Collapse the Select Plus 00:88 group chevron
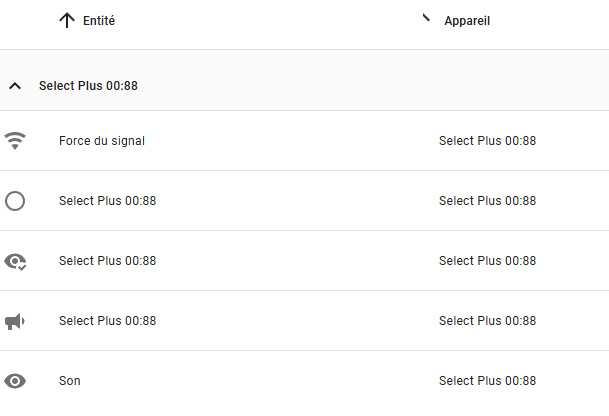Viewport: 609px width, 416px height. tap(15, 86)
